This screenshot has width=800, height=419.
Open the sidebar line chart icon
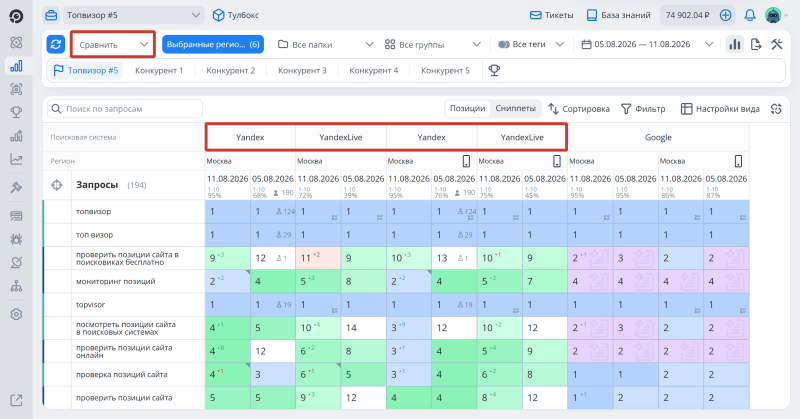click(x=16, y=159)
